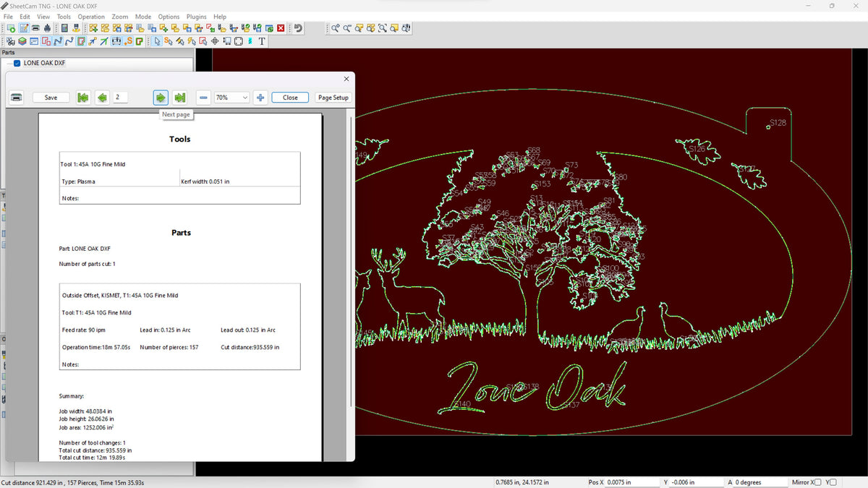
Task: Open the Help menu
Action: point(220,17)
